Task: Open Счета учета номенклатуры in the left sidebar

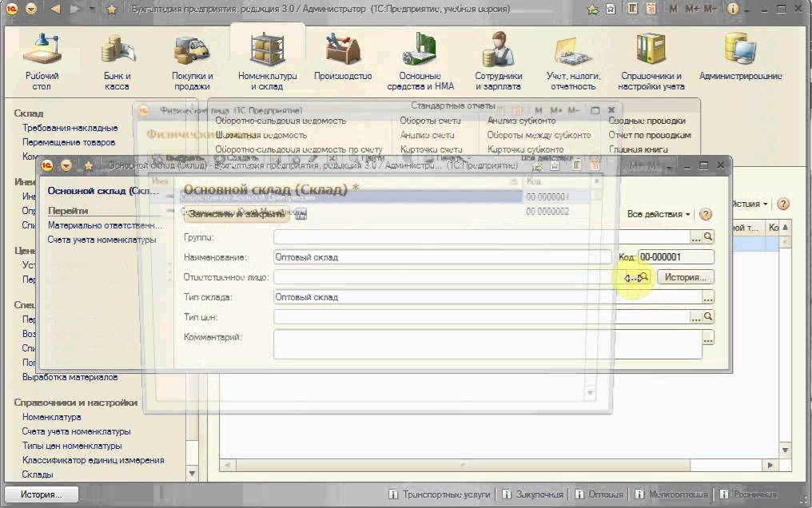Action: click(x=76, y=431)
